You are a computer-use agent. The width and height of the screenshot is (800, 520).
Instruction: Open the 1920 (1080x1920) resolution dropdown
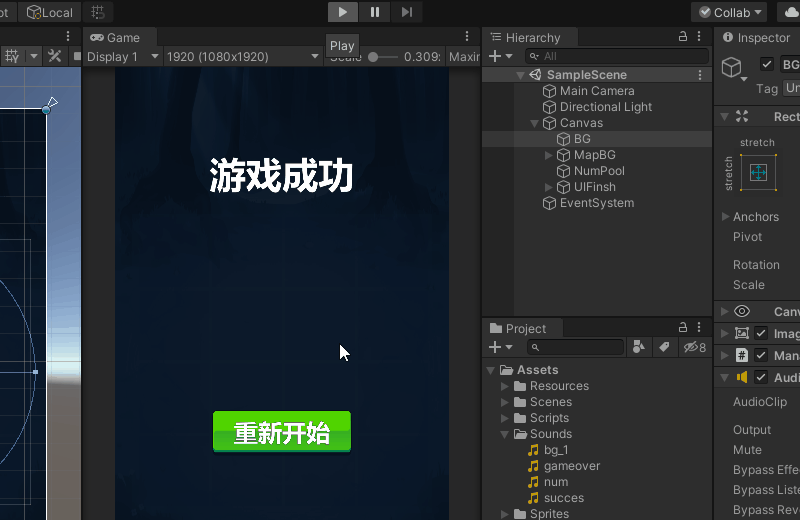click(242, 57)
